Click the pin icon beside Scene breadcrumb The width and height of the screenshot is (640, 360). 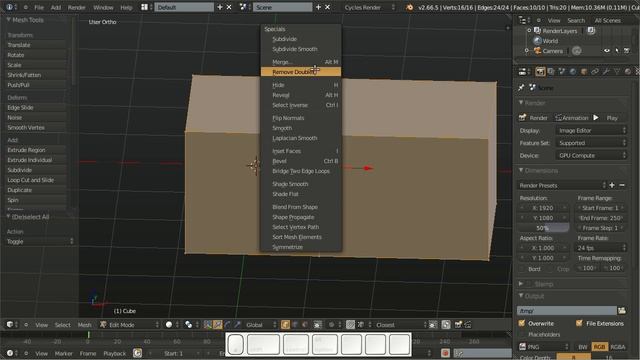(x=521, y=87)
